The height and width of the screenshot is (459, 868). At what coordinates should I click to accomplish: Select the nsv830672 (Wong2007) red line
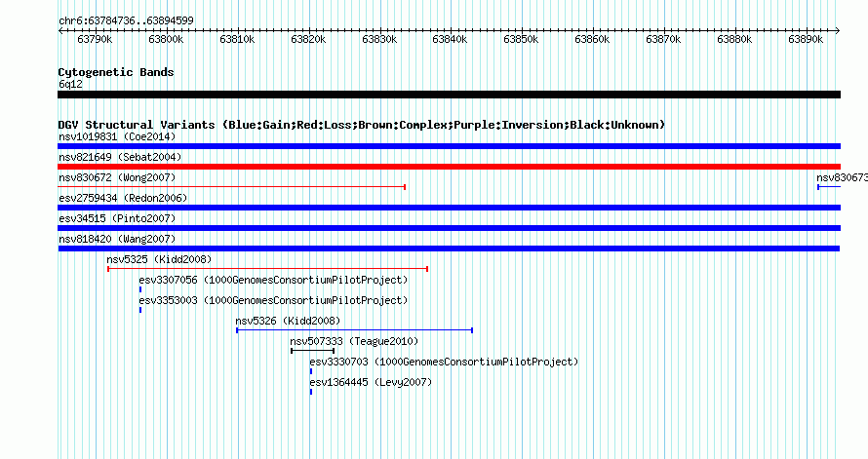pyautogui.click(x=232, y=187)
